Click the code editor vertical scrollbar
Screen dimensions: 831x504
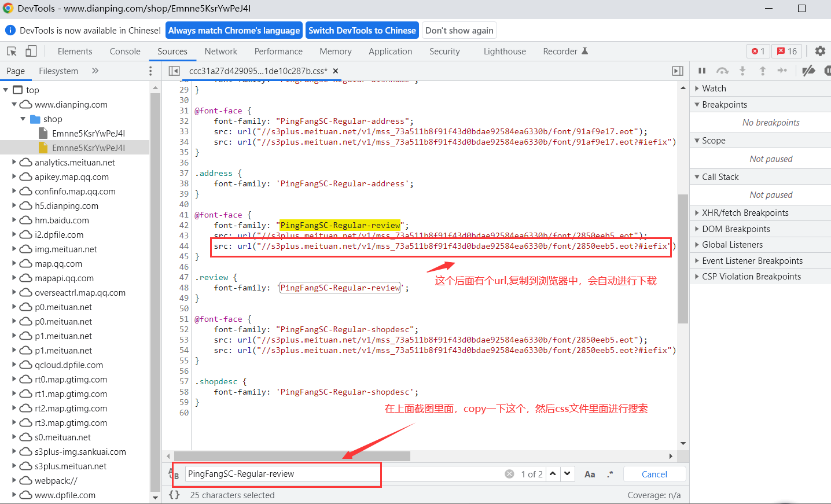click(x=683, y=259)
